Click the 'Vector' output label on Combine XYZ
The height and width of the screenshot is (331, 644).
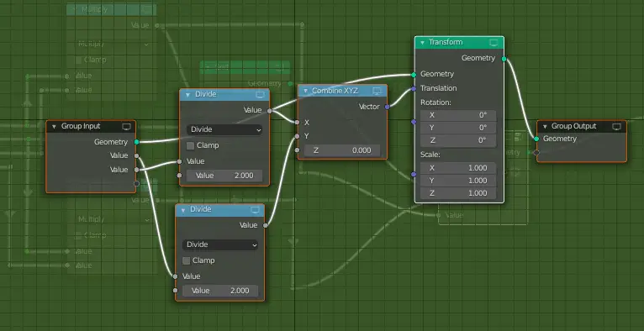369,107
